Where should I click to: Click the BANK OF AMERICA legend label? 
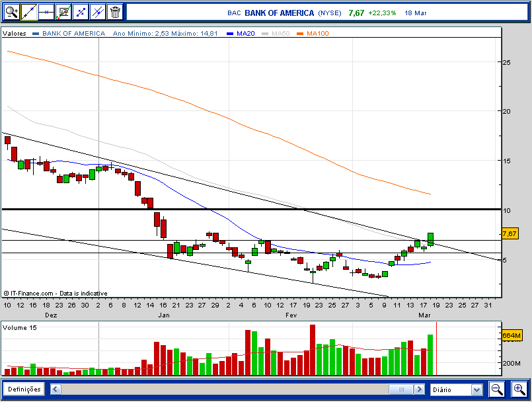(x=73, y=33)
